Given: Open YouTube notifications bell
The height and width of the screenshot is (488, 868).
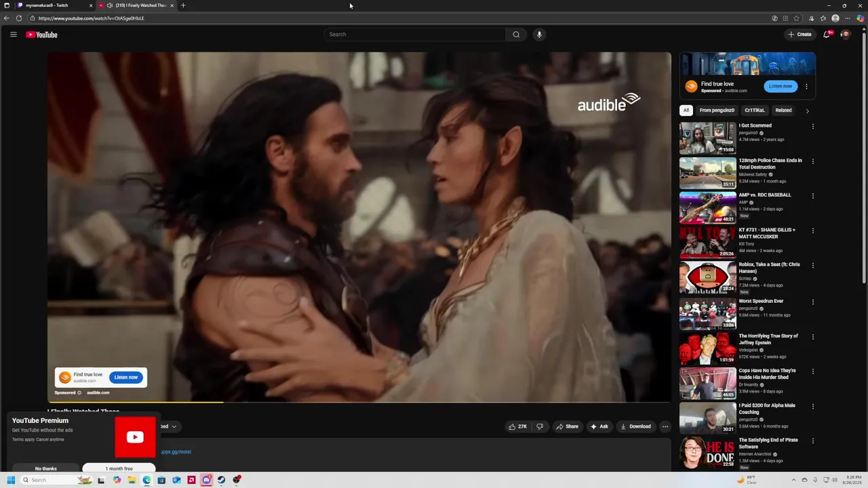Looking at the screenshot, I should [x=827, y=35].
